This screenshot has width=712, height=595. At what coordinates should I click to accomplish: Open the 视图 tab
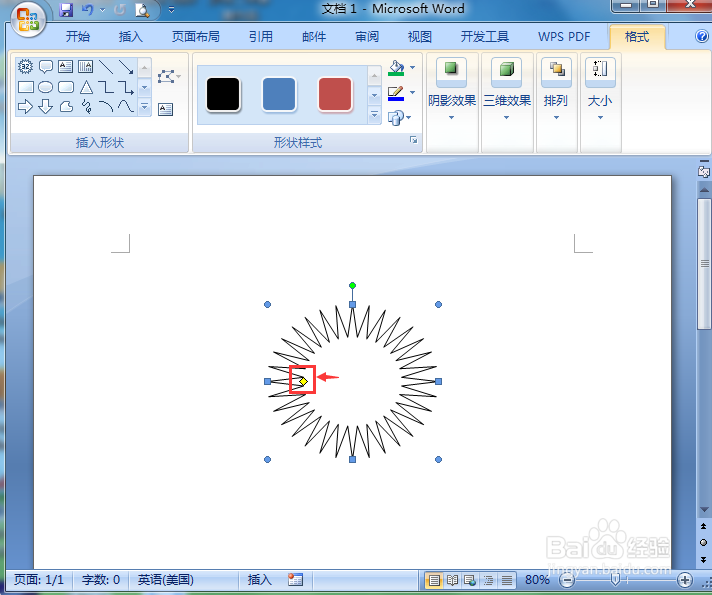click(419, 36)
